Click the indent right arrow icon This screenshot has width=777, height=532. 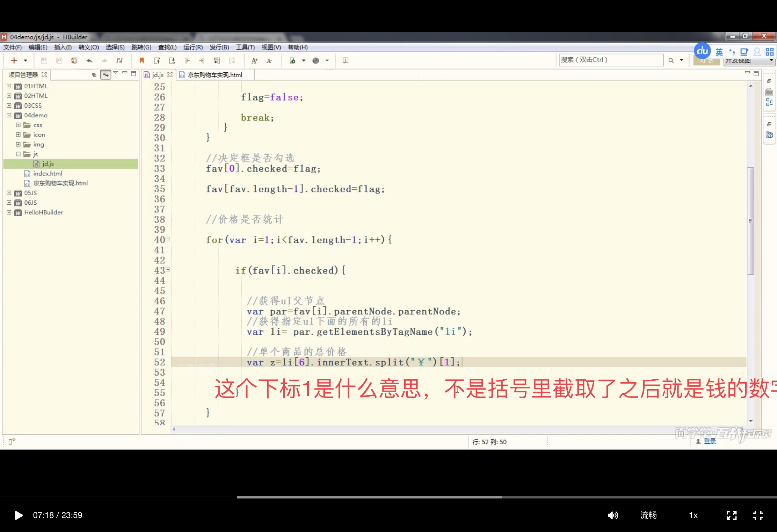(x=202, y=60)
